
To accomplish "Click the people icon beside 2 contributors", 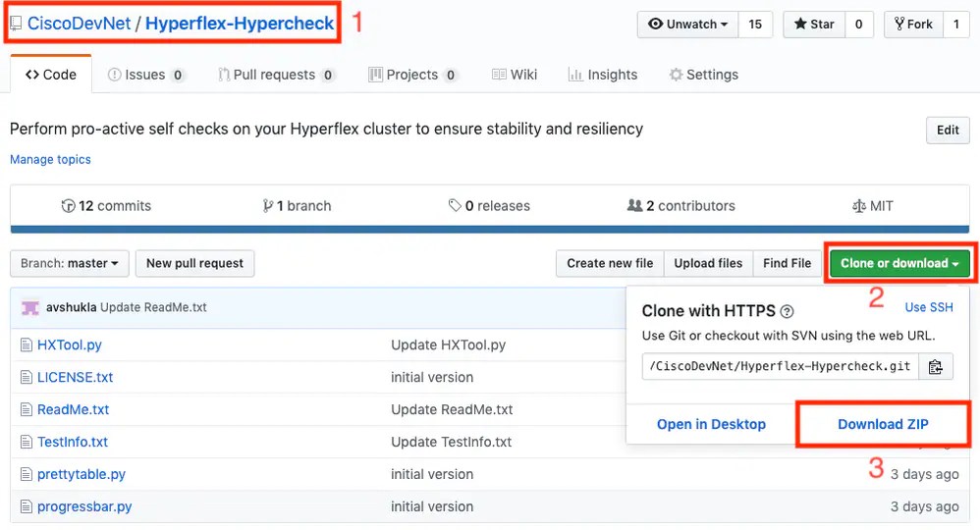I will (x=634, y=206).
